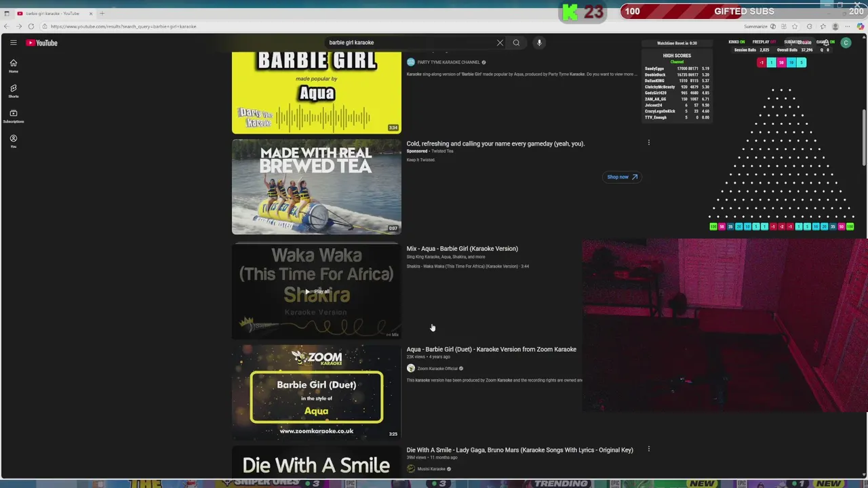This screenshot has height=488, width=868.
Task: Open the tab actions menu icon
Action: pos(6,14)
